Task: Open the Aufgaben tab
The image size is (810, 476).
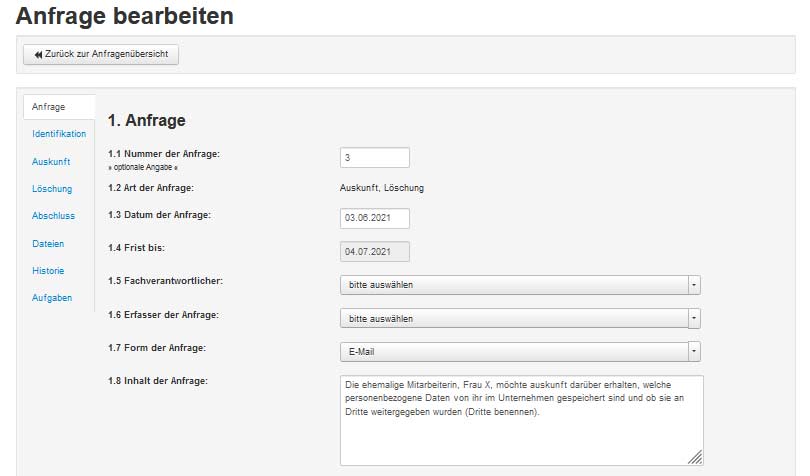Action: 52,298
